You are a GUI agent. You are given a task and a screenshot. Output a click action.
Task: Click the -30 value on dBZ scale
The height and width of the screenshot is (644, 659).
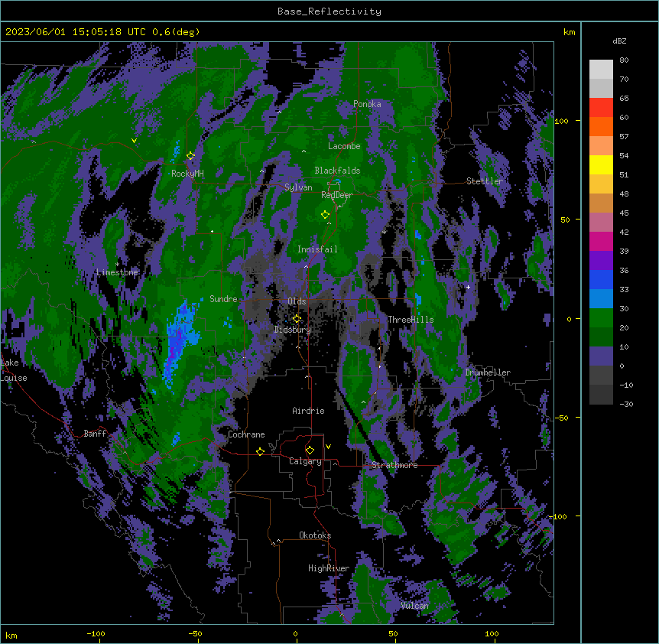626,404
